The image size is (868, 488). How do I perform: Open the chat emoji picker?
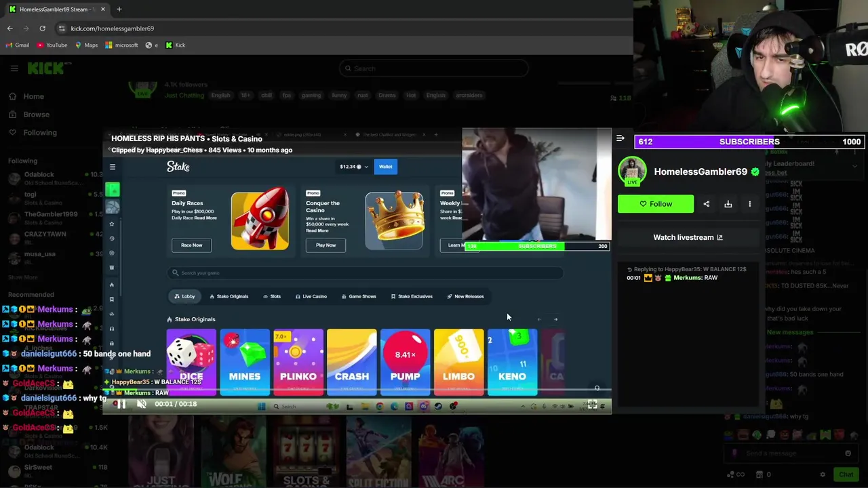tap(848, 453)
